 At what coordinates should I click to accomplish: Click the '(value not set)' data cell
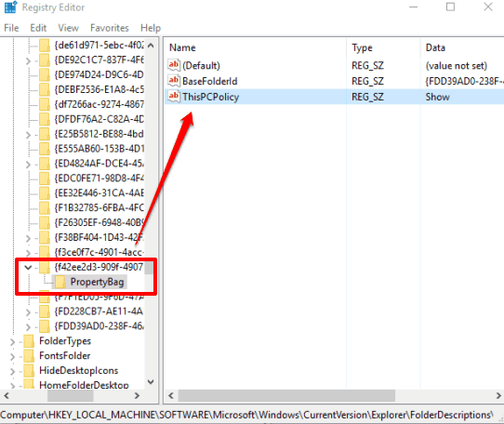(x=456, y=66)
